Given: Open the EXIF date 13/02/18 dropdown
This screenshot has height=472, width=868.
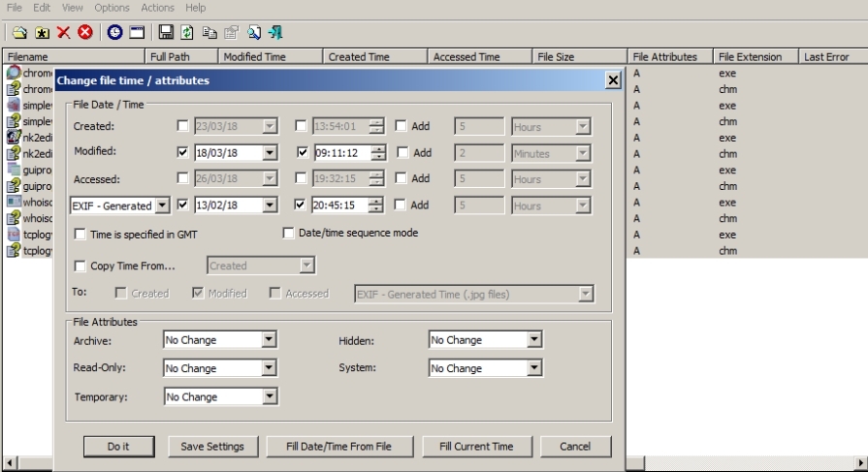Looking at the screenshot, I should 270,205.
